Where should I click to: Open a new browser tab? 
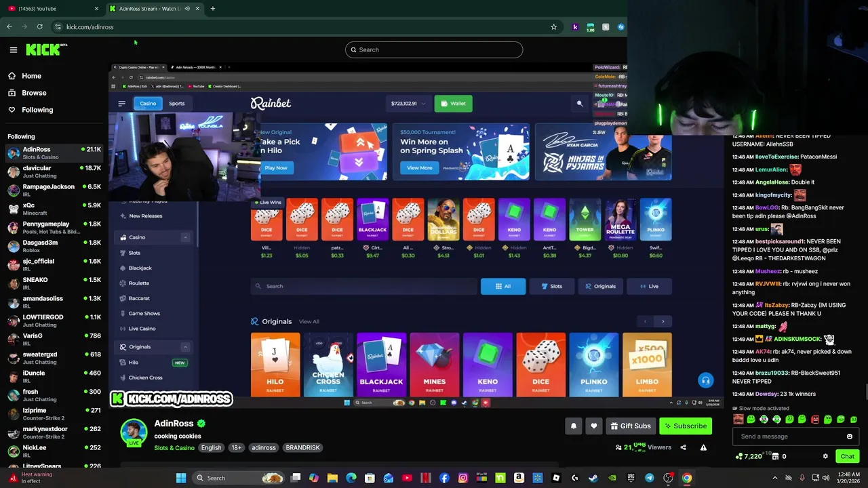(212, 9)
